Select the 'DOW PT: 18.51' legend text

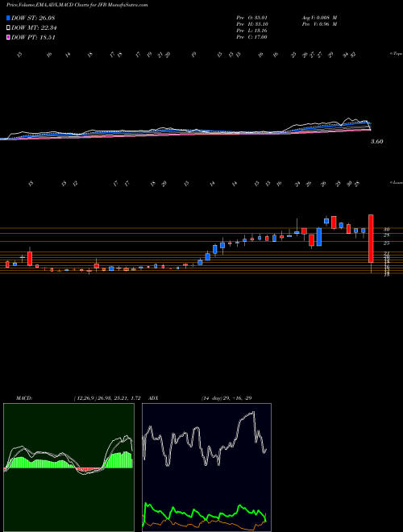[33, 37]
